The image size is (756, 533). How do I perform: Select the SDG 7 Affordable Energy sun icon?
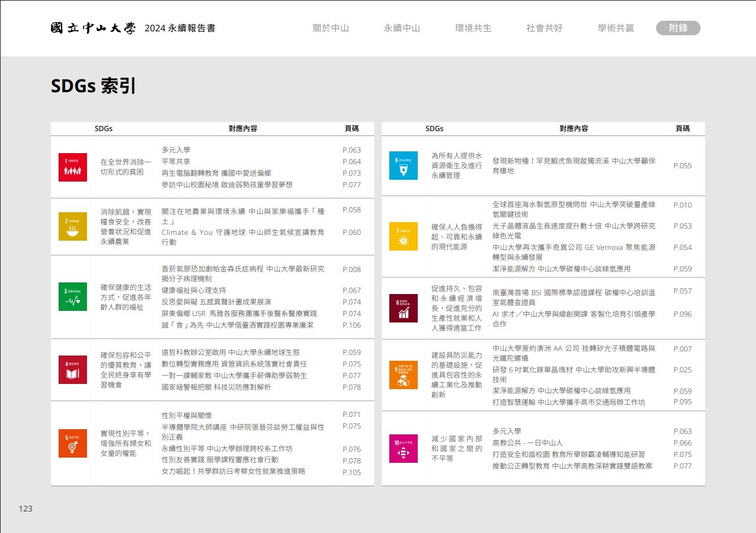tap(403, 236)
